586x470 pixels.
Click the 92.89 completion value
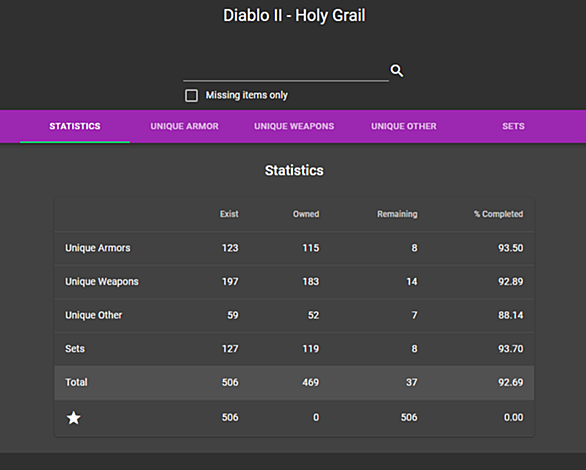click(511, 282)
